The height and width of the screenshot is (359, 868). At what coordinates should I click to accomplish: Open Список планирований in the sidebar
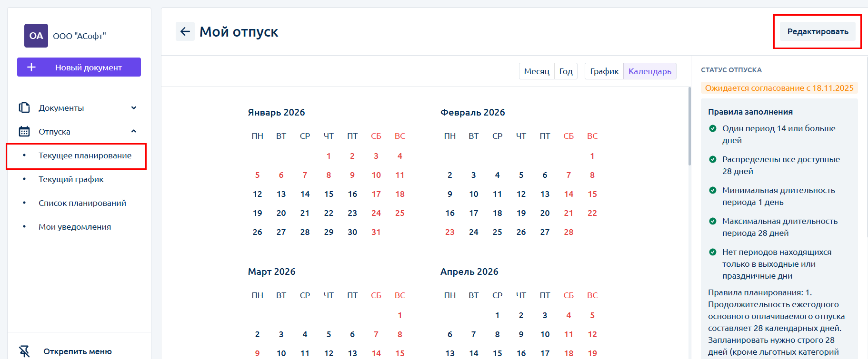point(82,203)
